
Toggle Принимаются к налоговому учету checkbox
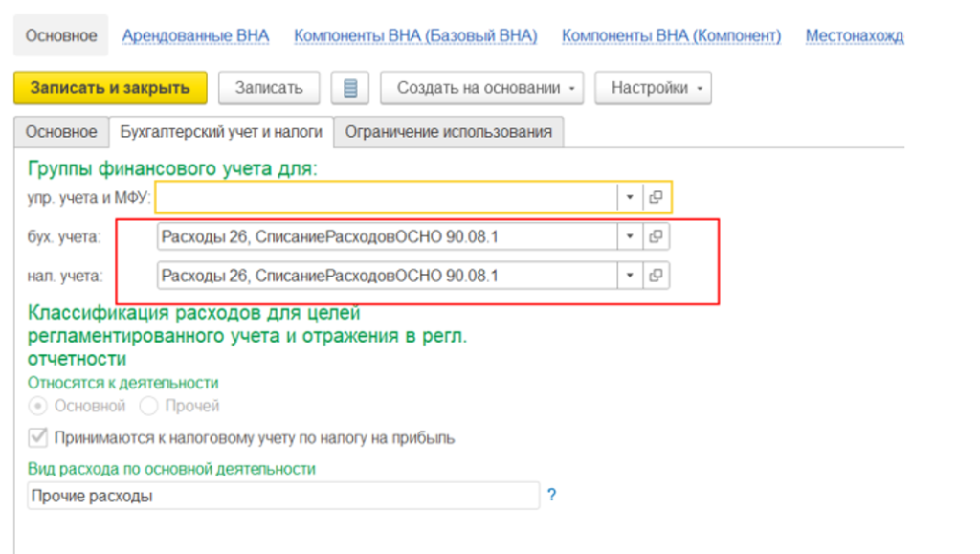(x=38, y=437)
